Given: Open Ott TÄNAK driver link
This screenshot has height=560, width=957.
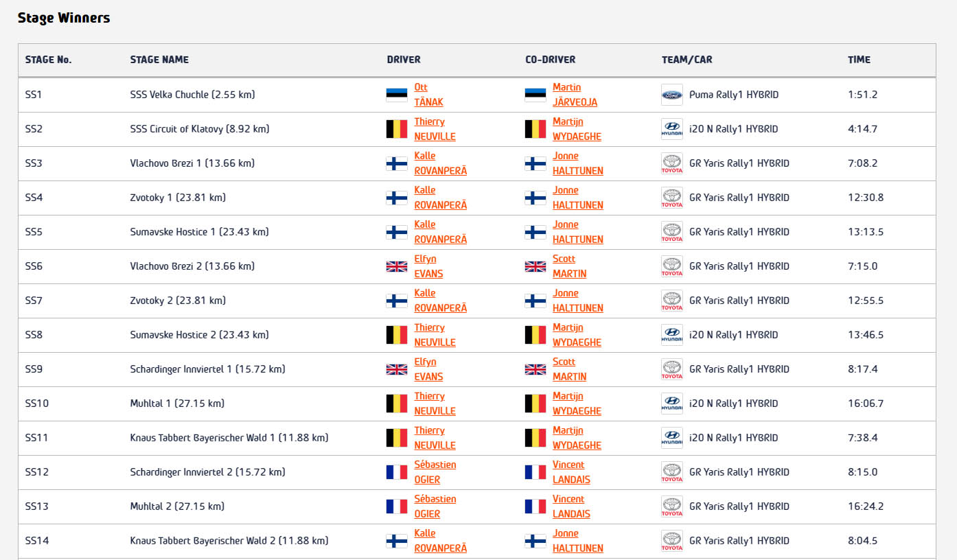Looking at the screenshot, I should [428, 95].
